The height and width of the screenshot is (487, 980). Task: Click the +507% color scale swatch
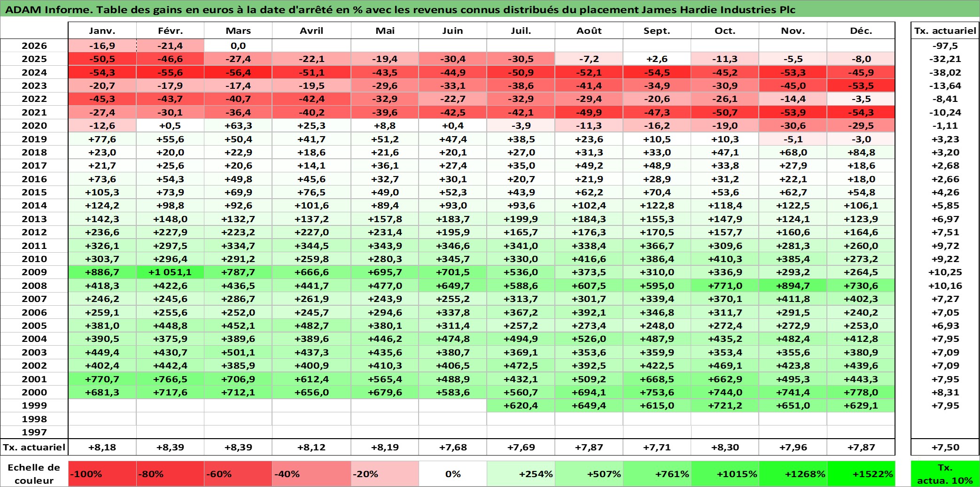[x=589, y=474]
